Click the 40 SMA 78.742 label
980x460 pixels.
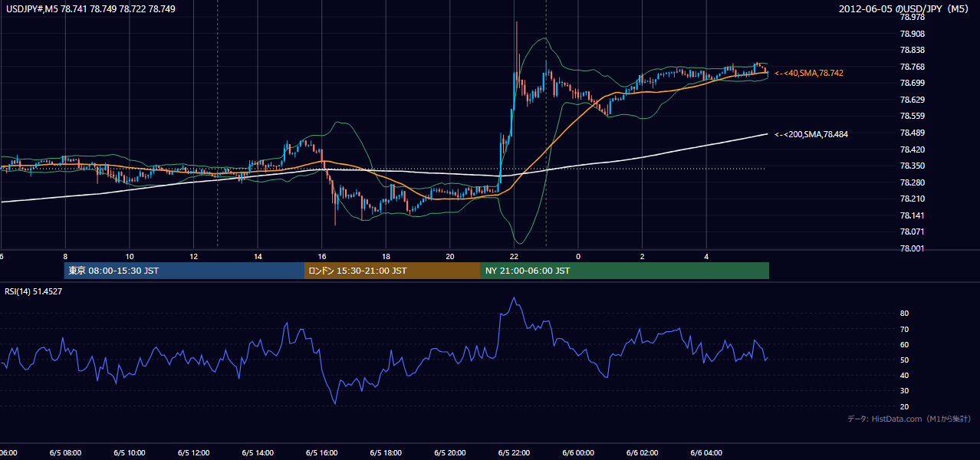(x=809, y=73)
